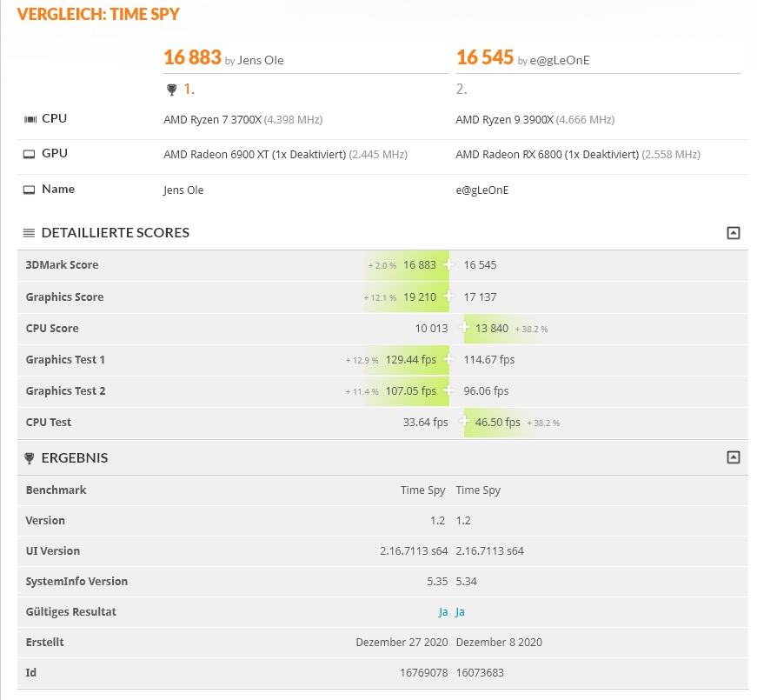
Task: Click the Detaillierte Scores list icon
Action: 29,233
